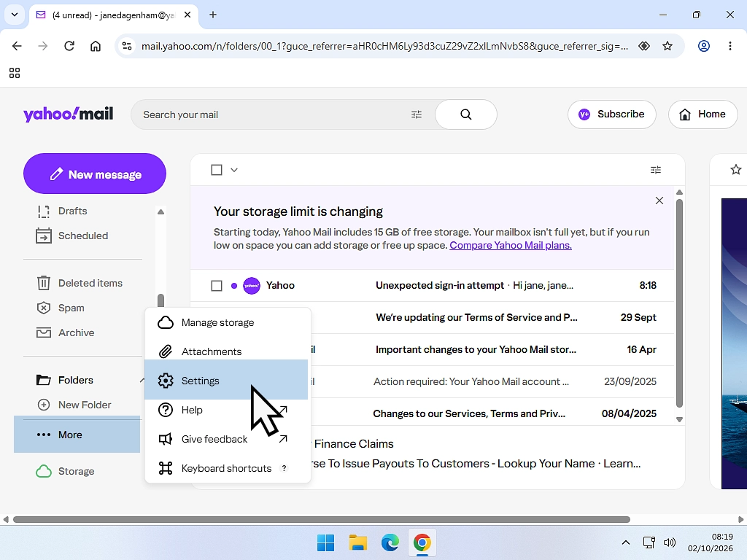Open the Action required Yahoo Mail account email
The image size is (747, 560).
[471, 381]
